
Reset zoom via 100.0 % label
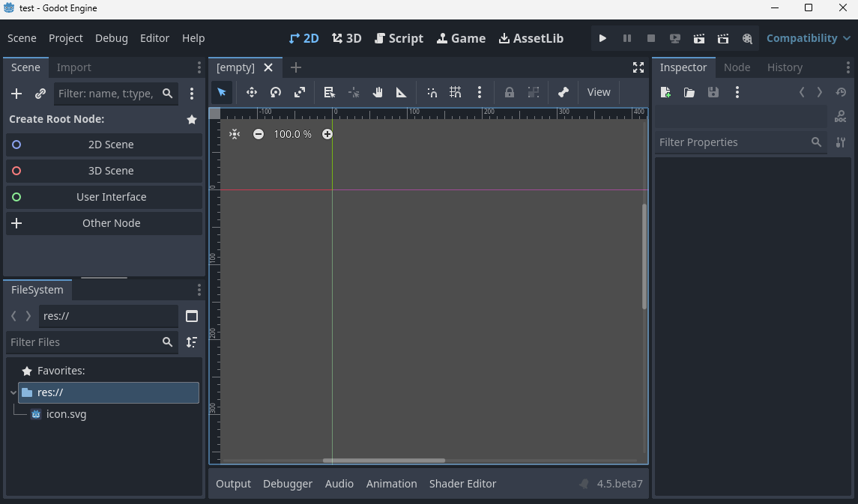pos(293,135)
